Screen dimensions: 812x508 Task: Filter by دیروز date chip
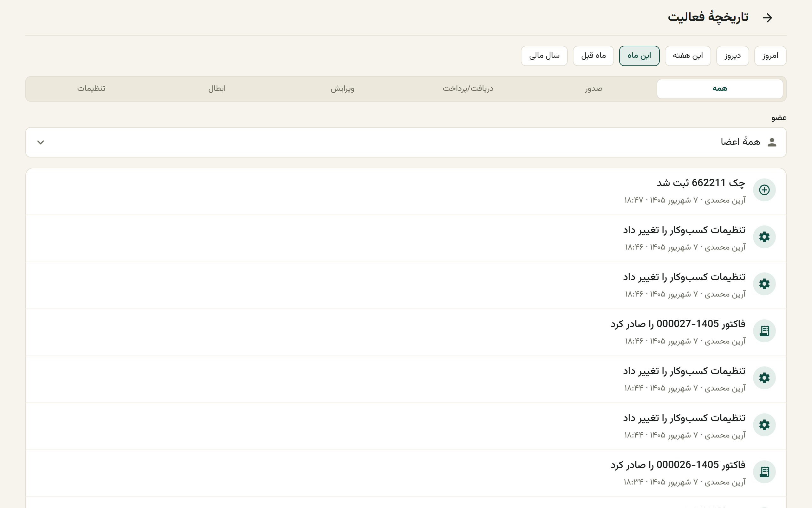point(732,56)
